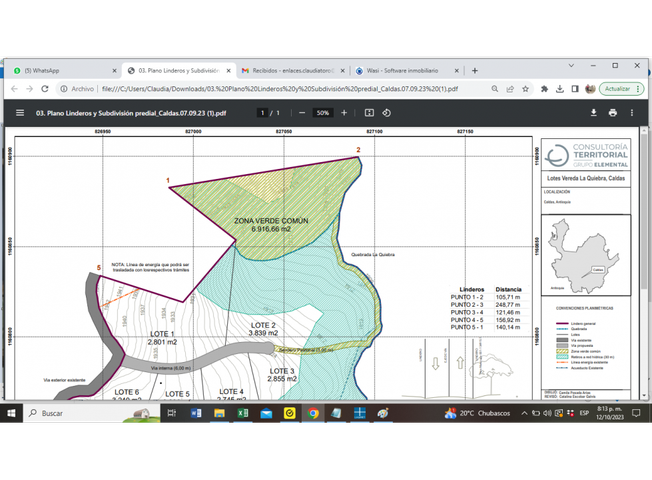Print the PDF document
Screen dimensions: 652x480
(x=612, y=113)
